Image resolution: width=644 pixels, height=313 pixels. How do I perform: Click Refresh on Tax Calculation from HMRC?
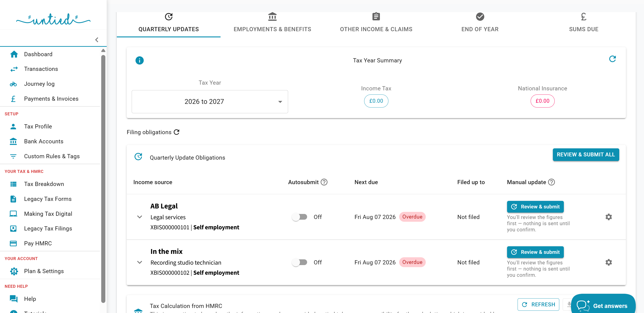pos(538,305)
